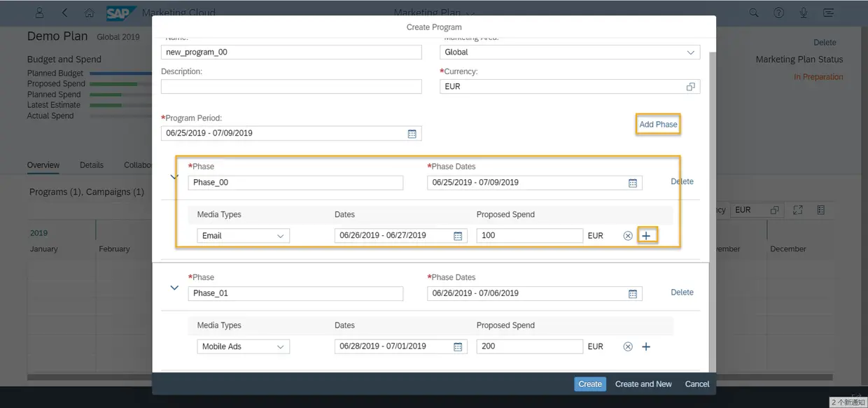Click Programs (1), Campaigns (1) heading
The image size is (868, 408).
click(87, 192)
